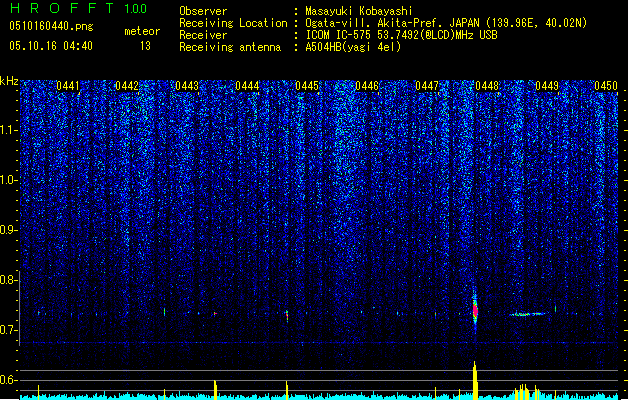The image size is (629, 400).
Task: Click the 0441 time marker
Action: tap(68, 86)
